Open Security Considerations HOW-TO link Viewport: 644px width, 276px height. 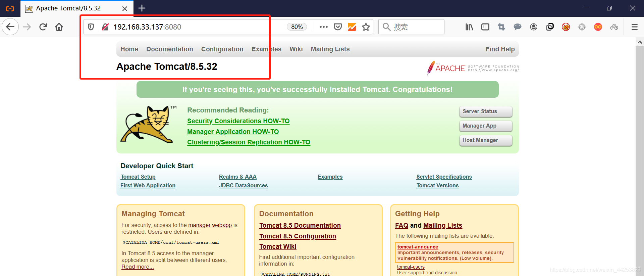[x=238, y=121]
